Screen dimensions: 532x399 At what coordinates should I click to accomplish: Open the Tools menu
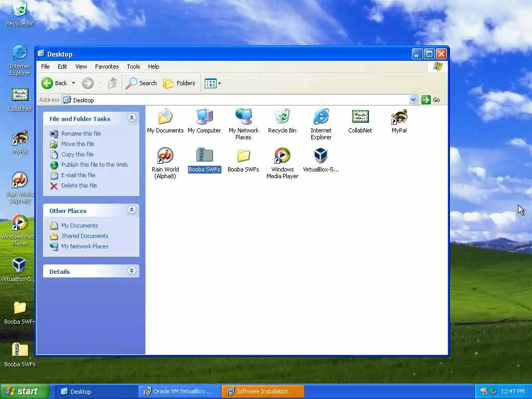pyautogui.click(x=134, y=66)
